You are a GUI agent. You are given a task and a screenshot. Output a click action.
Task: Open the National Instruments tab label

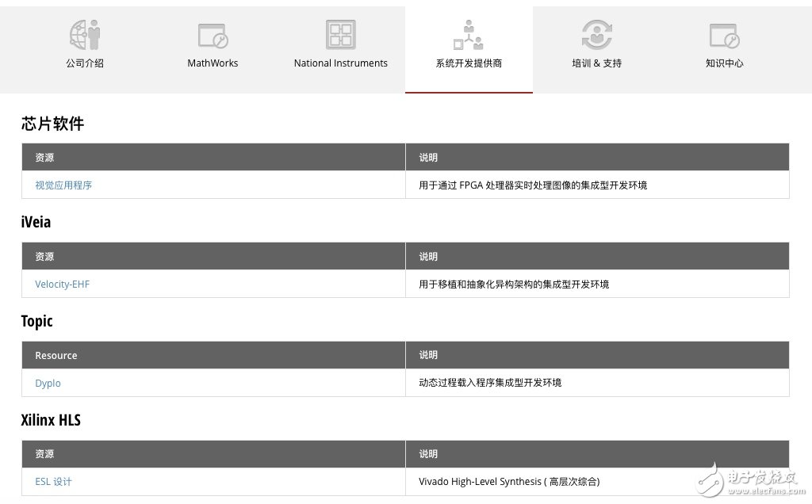[340, 63]
